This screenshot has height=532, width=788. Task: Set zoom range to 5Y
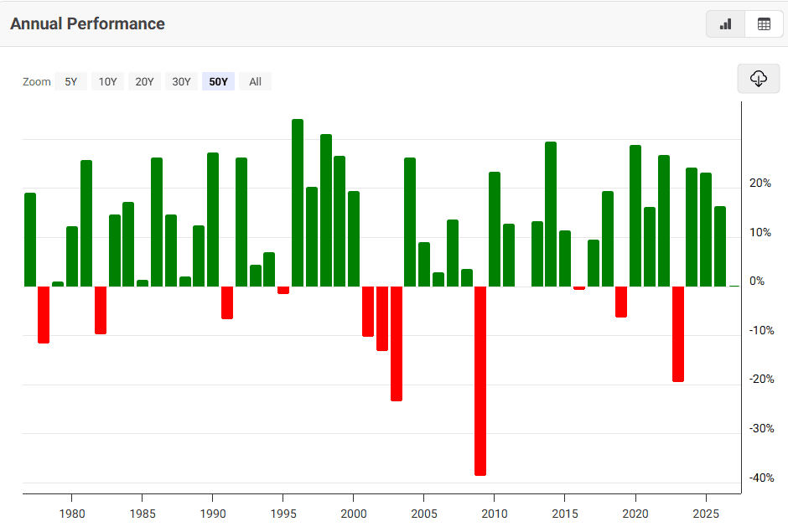tap(70, 81)
